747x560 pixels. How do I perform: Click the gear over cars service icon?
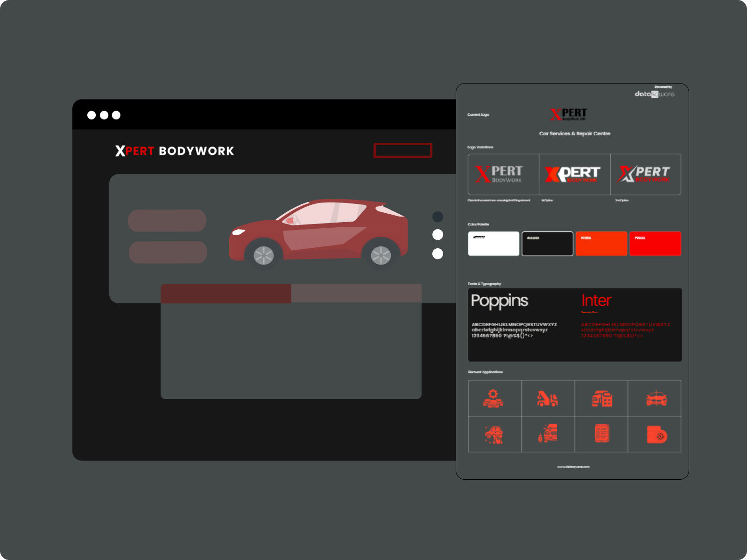coord(493,399)
